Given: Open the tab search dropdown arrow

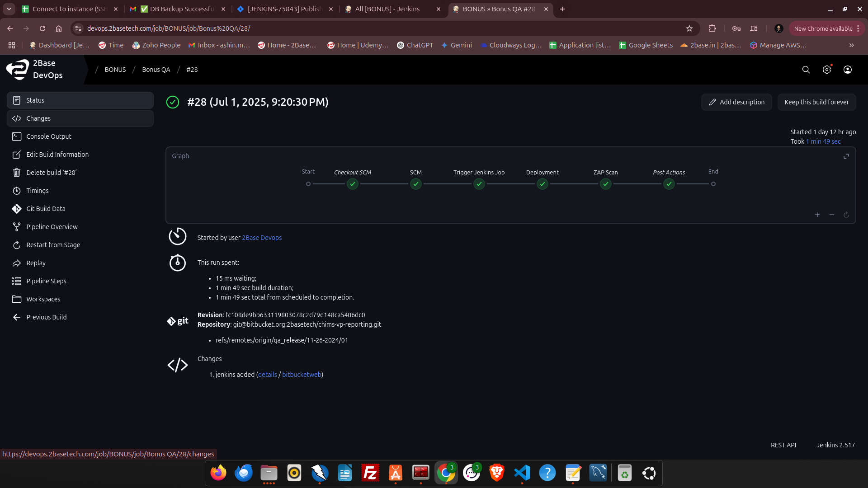Looking at the screenshot, I should pos(9,9).
